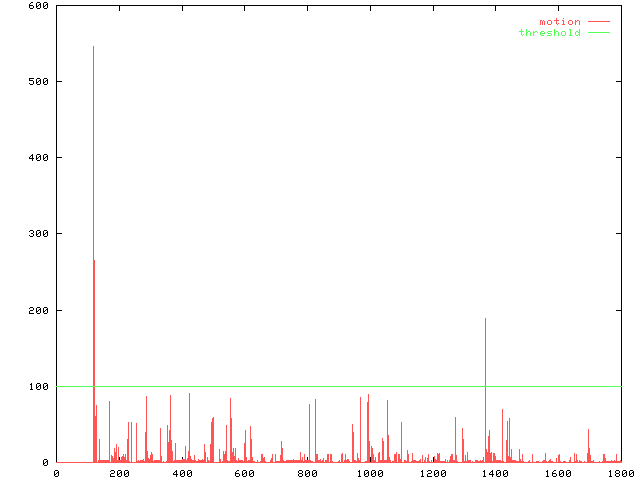
Task: Click the tallest red motion spike's tip
Action: [93, 47]
